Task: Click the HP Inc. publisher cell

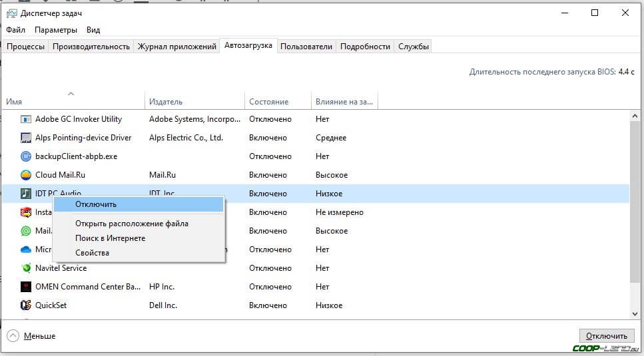Action: pyautogui.click(x=162, y=287)
